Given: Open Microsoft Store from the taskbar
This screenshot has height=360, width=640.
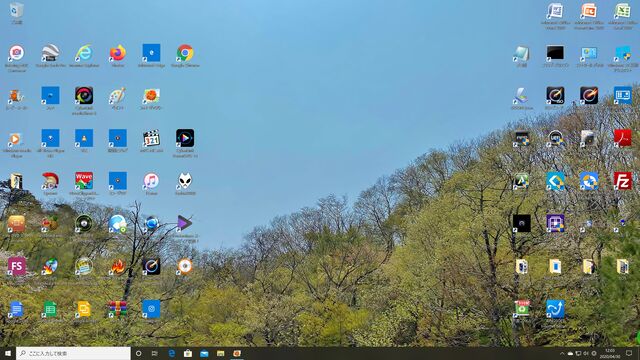Looking at the screenshot, I should 188,353.
